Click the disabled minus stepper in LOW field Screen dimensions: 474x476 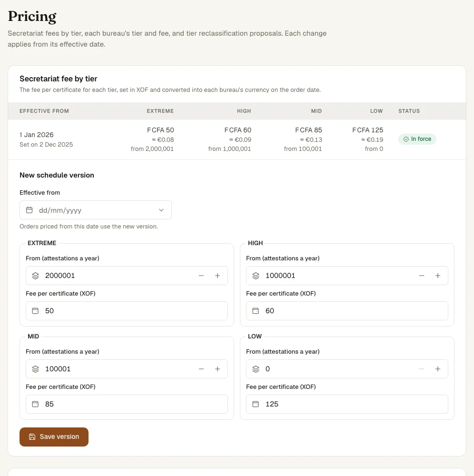422,369
